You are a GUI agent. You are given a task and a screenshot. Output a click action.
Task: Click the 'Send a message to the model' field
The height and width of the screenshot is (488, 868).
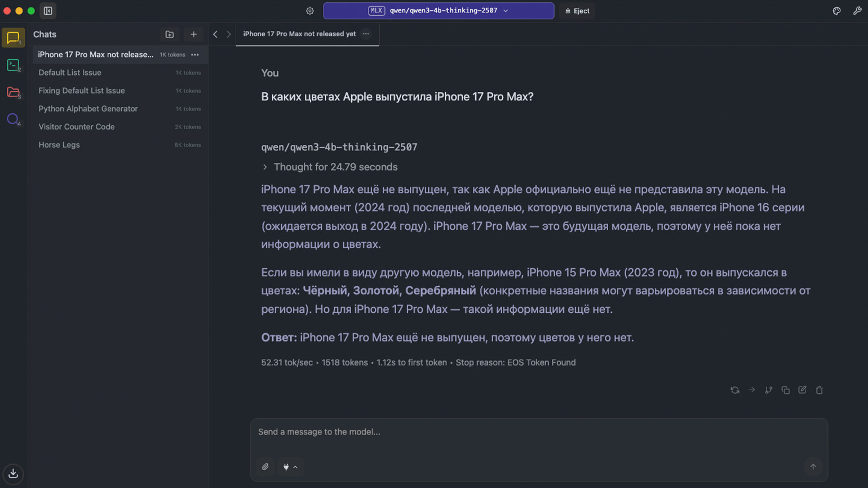538,432
